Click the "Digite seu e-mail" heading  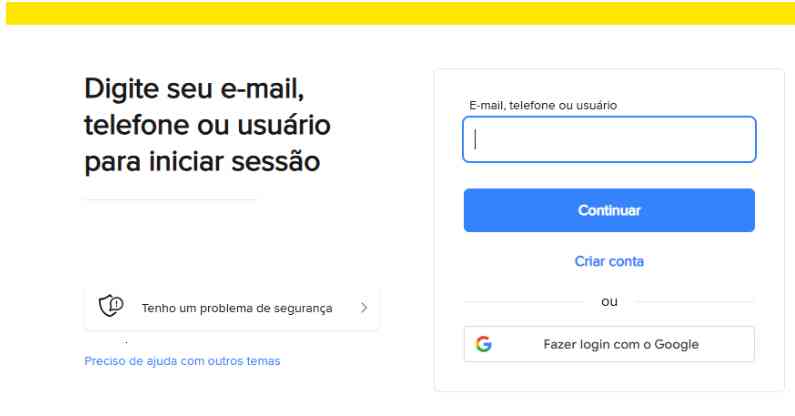click(x=194, y=91)
